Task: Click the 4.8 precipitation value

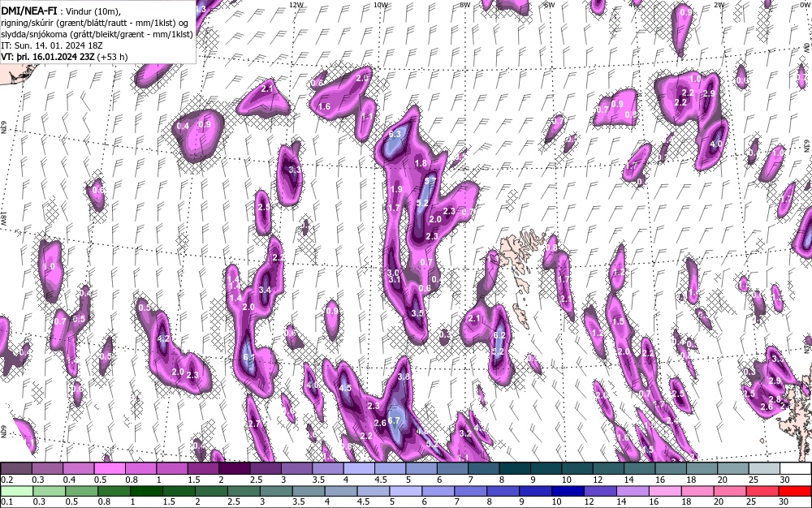Action: click(x=422, y=431)
